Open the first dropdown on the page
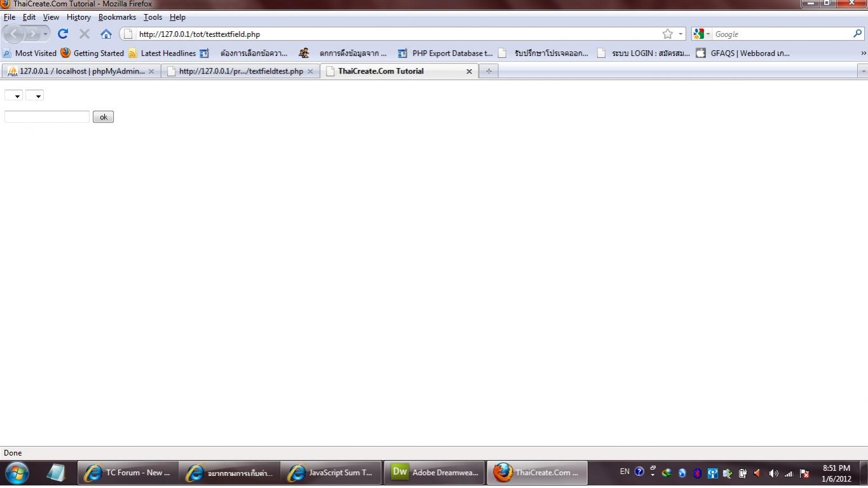The width and height of the screenshot is (868, 488). click(x=13, y=95)
